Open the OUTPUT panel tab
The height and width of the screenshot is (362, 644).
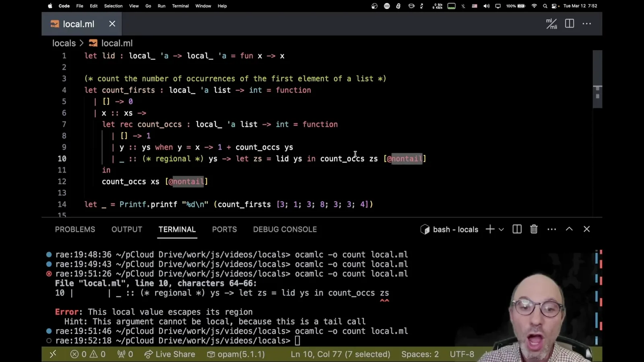coord(127,229)
